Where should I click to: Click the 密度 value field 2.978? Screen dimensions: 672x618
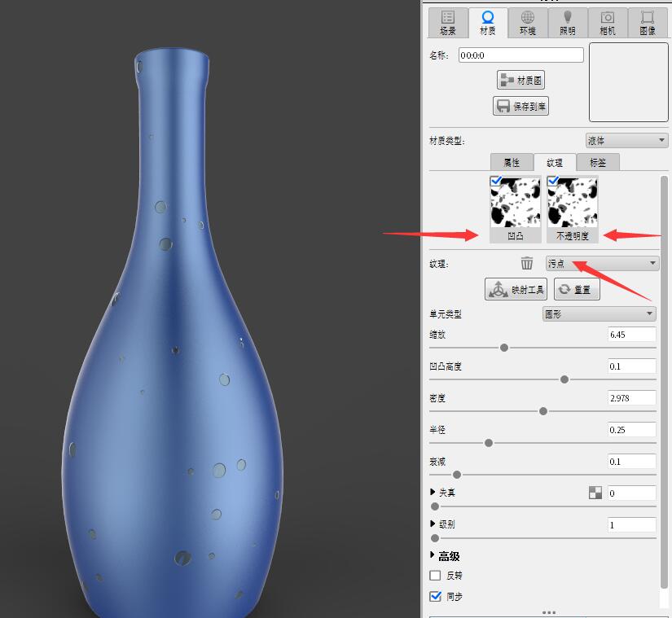click(632, 398)
